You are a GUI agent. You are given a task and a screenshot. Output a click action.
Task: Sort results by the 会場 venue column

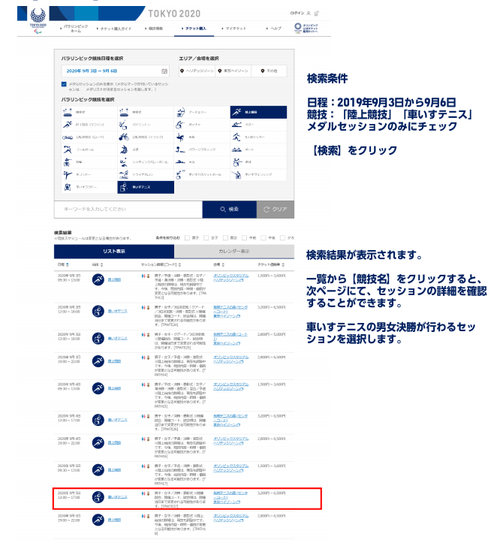218,265
